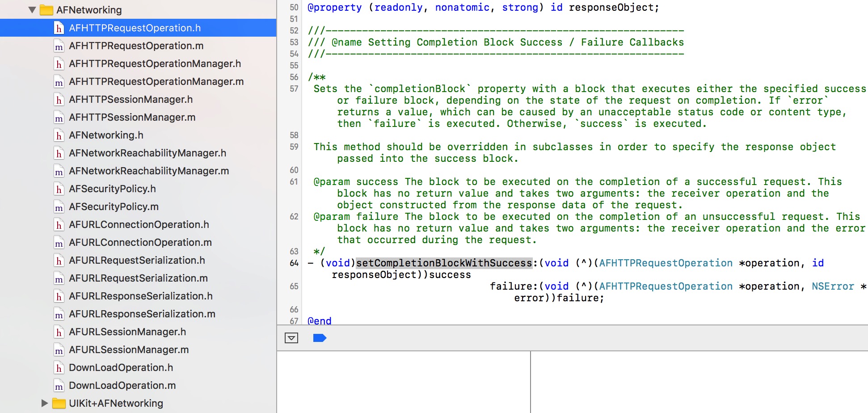Click the AFNetworking.h file icon
This screenshot has height=413, width=868.
(x=59, y=135)
